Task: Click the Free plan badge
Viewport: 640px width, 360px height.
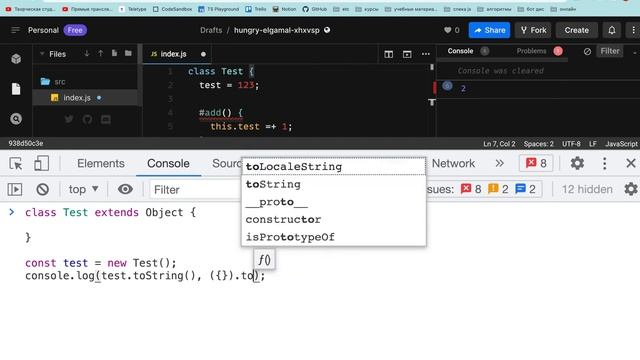Action: (75, 30)
